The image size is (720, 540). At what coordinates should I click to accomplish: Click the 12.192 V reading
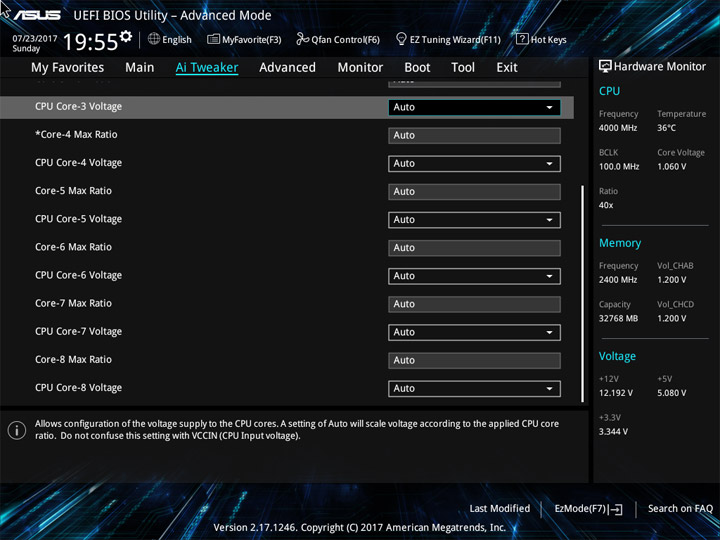pyautogui.click(x=616, y=393)
